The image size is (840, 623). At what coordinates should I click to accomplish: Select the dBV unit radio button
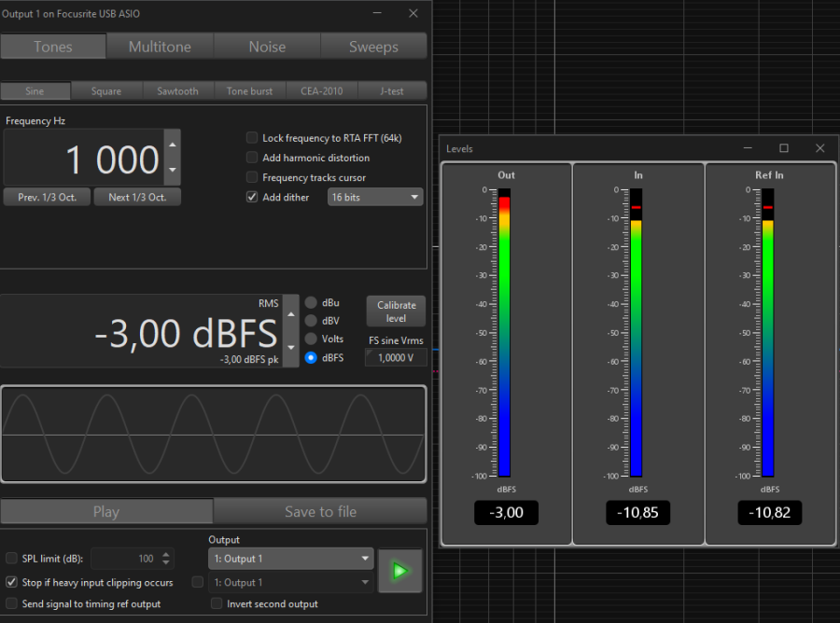pos(311,321)
